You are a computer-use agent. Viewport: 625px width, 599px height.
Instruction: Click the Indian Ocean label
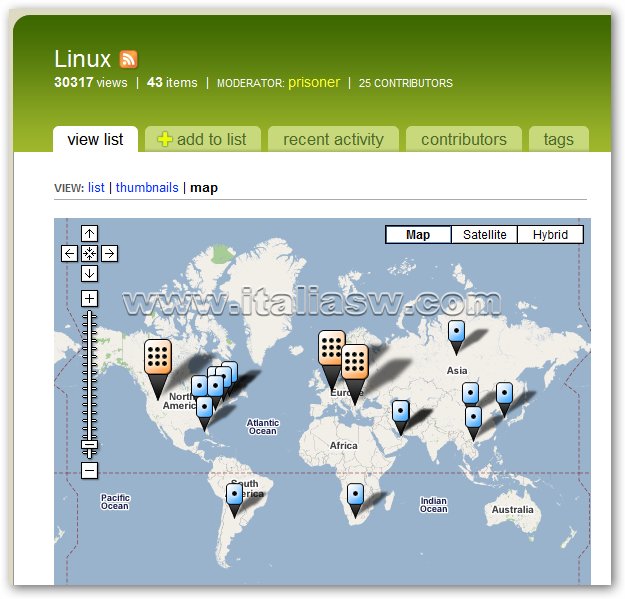(x=434, y=505)
